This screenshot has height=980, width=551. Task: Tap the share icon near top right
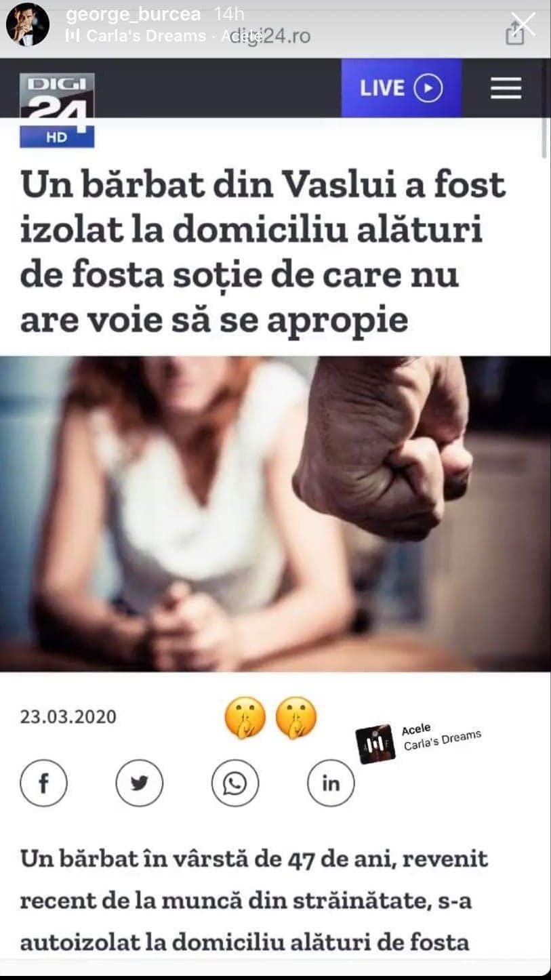515,32
